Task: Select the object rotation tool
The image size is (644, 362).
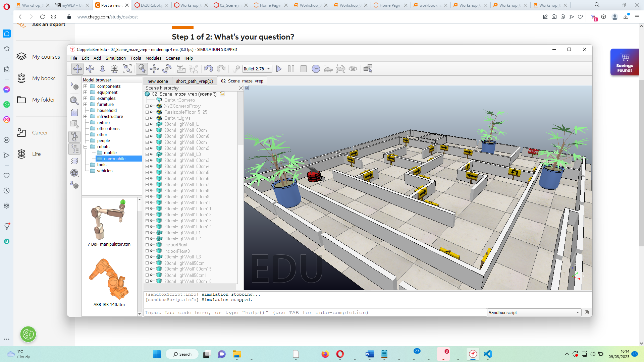Action: [167, 69]
